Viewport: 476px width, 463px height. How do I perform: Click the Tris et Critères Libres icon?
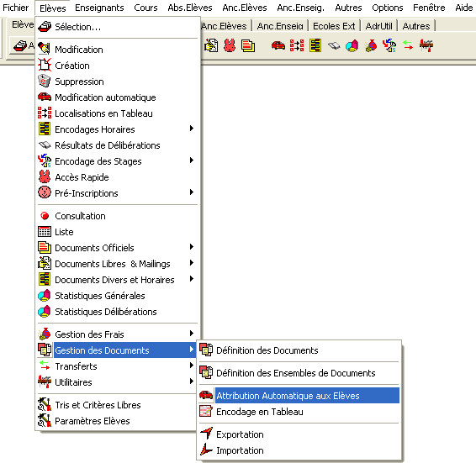coord(45,404)
